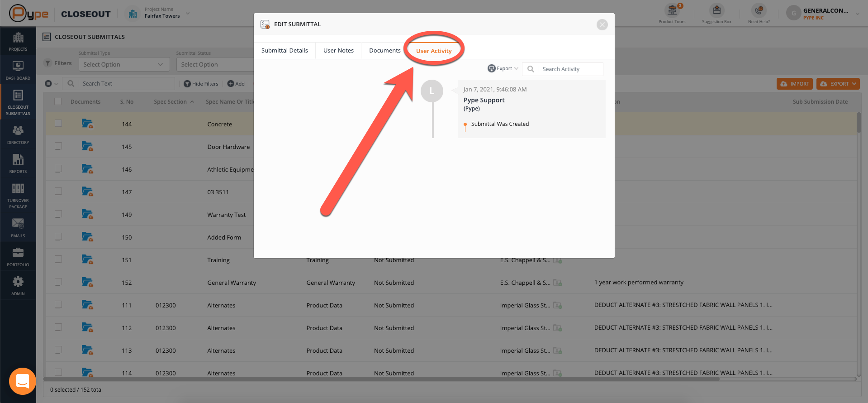The image size is (868, 403).
Task: Open Turnover Package in the sidebar
Action: (x=18, y=196)
